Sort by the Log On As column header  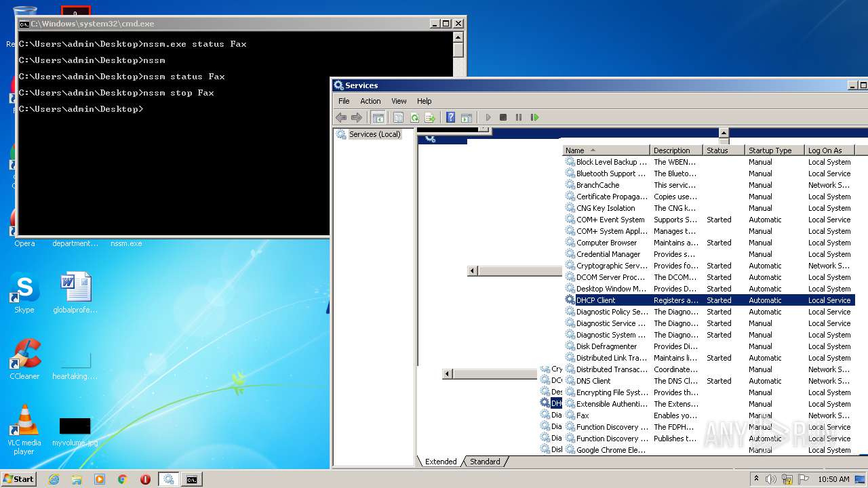pos(829,150)
